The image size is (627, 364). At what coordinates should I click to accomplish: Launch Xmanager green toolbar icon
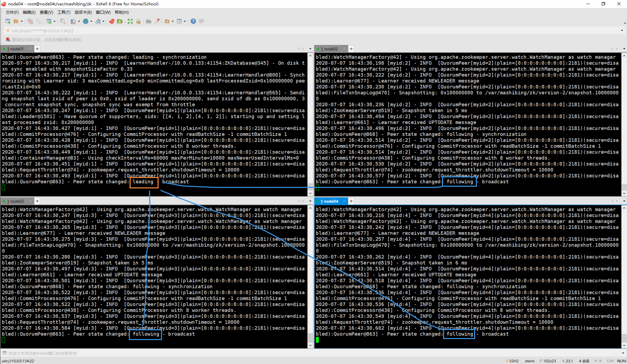(120, 21)
